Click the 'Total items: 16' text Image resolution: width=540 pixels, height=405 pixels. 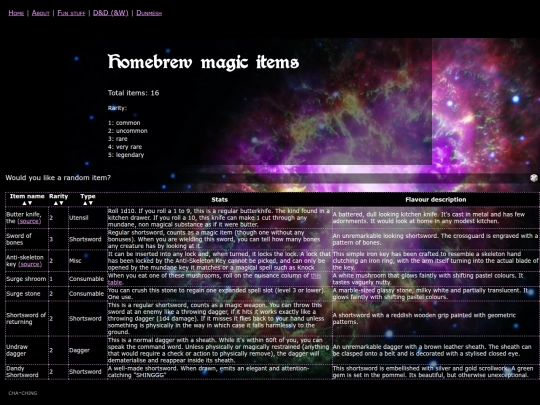coord(134,93)
